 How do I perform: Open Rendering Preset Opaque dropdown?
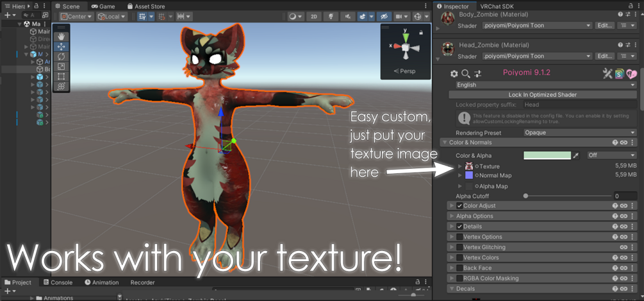(x=580, y=133)
